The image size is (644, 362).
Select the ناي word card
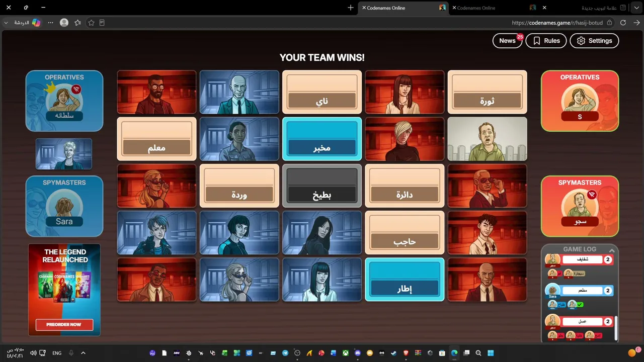coord(322,92)
